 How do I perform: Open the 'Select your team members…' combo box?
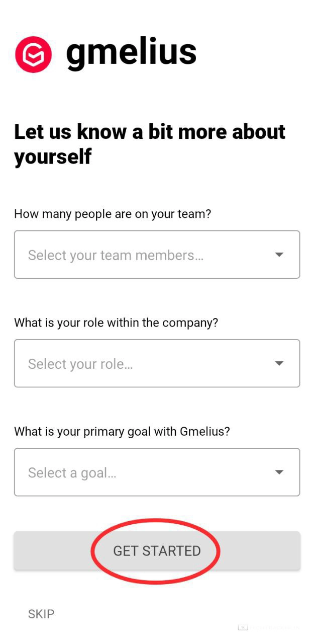pyautogui.click(x=157, y=255)
